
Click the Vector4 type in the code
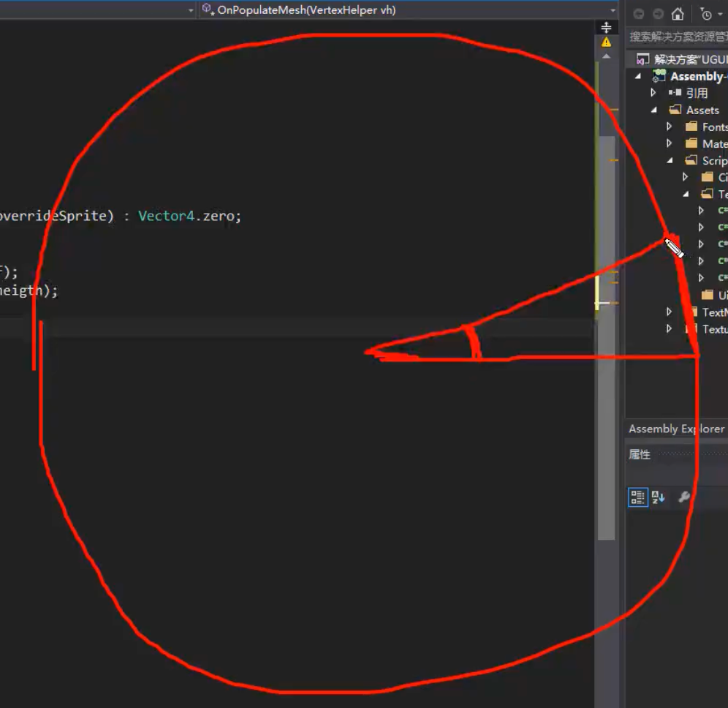click(166, 216)
